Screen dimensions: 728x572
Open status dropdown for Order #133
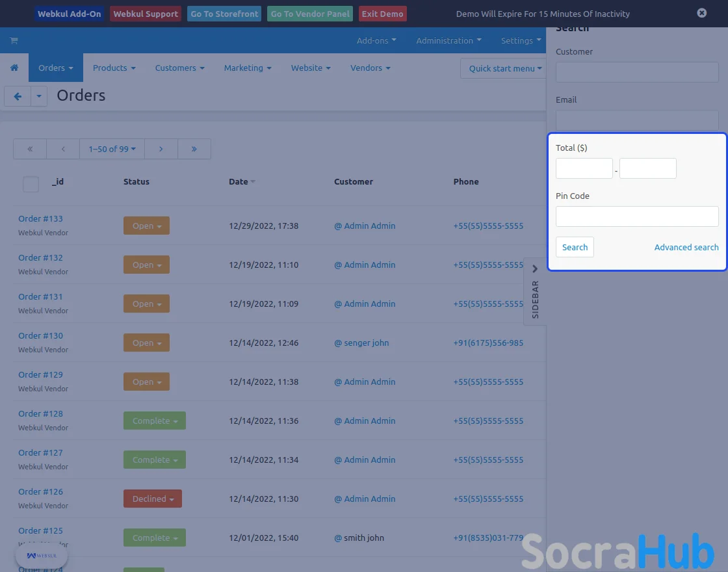(146, 226)
